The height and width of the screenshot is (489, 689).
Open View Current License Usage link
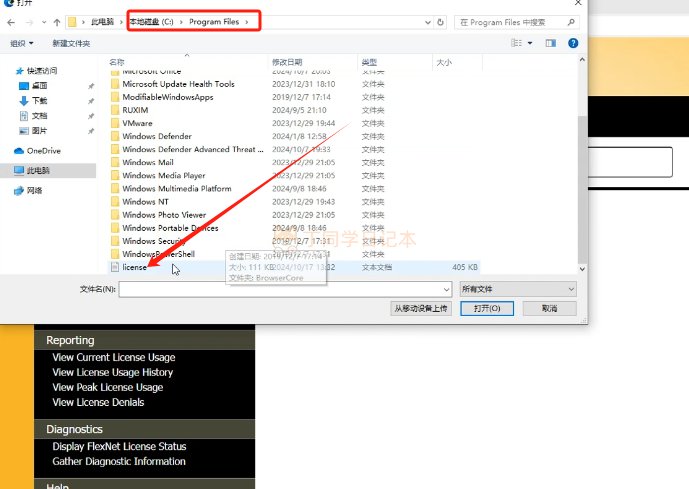114,357
